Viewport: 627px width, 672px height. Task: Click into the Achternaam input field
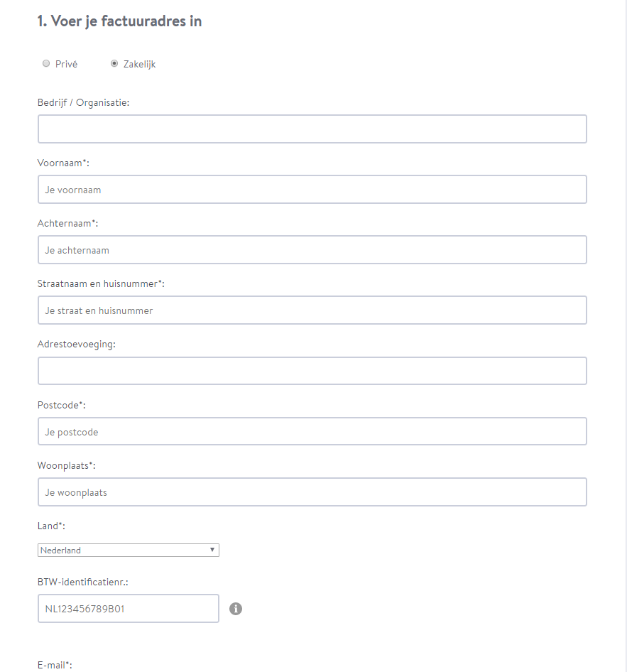pos(312,250)
